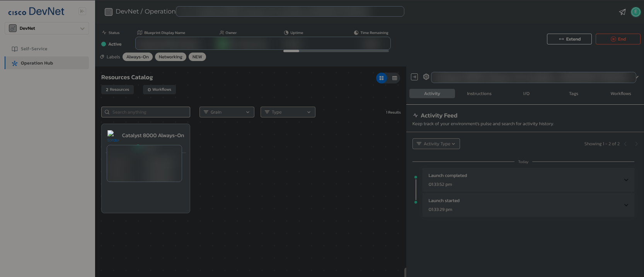644x277 pixels.
Task: Click the NEW label chip
Action: [x=197, y=57]
